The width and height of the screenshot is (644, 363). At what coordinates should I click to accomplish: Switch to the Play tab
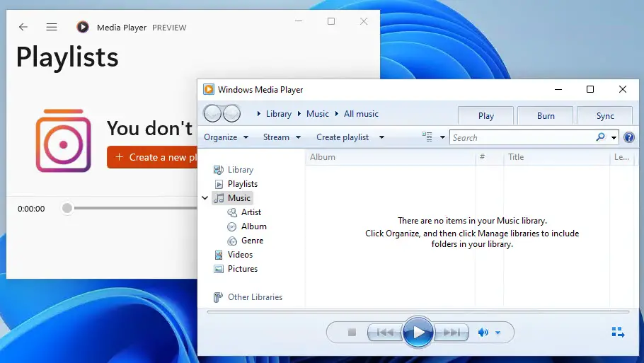point(486,116)
